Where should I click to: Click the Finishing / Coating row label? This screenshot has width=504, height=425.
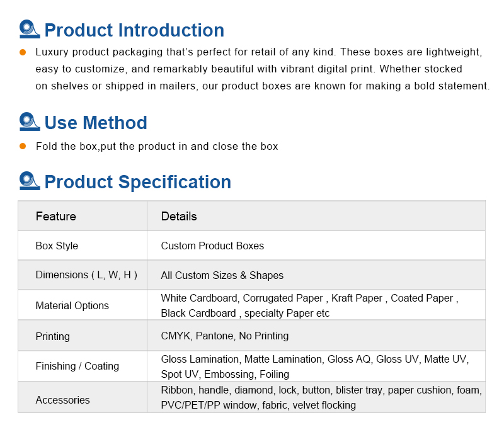coord(77,366)
